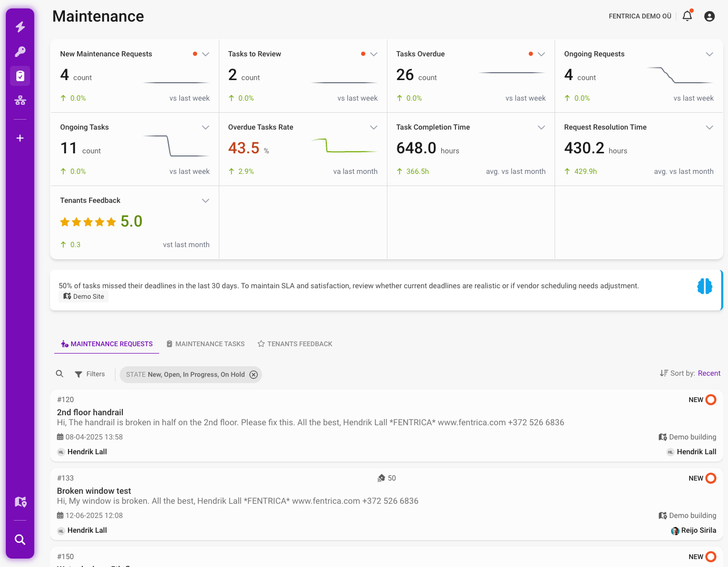Image resolution: width=728 pixels, height=567 pixels.
Task: Click the building icon on request #120
Action: [x=663, y=437]
